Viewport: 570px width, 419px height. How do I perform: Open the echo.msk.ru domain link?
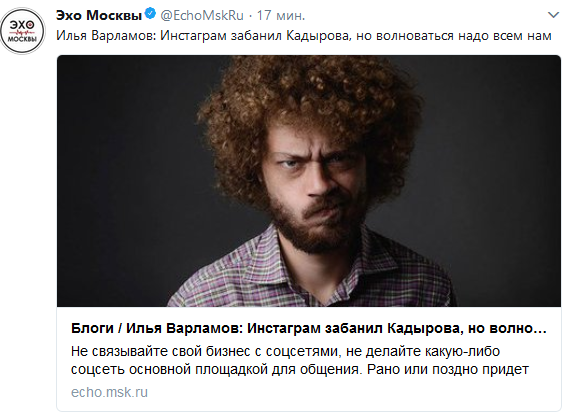click(109, 392)
